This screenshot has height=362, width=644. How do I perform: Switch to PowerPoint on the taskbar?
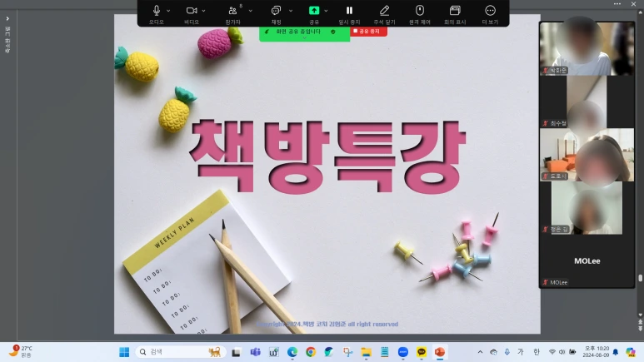coord(440,352)
